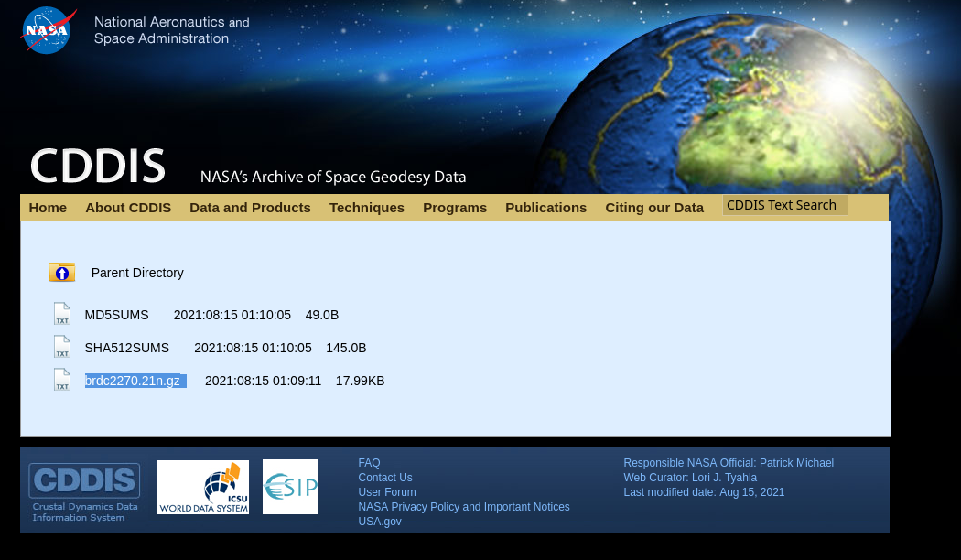Click the TXT file icon beside brdc2270.21n.gz
This screenshot has height=560, width=961.
click(x=61, y=379)
